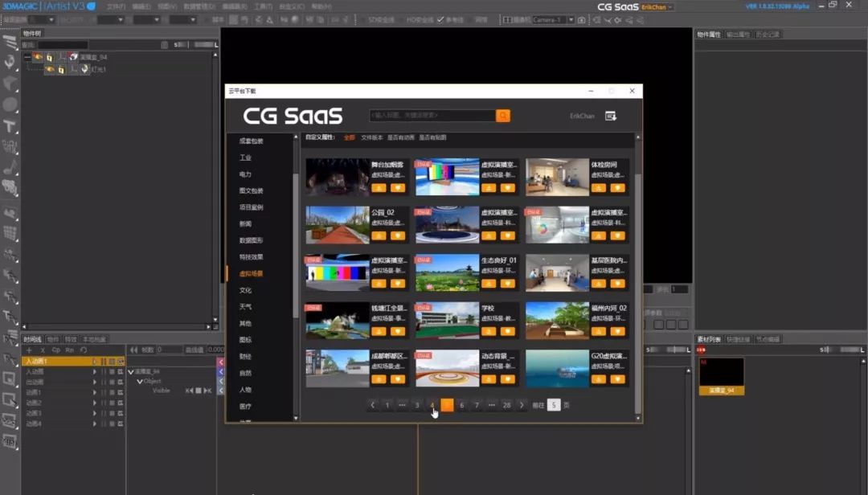
Task: Favorite the 生态良好_01 scene
Action: (x=508, y=284)
